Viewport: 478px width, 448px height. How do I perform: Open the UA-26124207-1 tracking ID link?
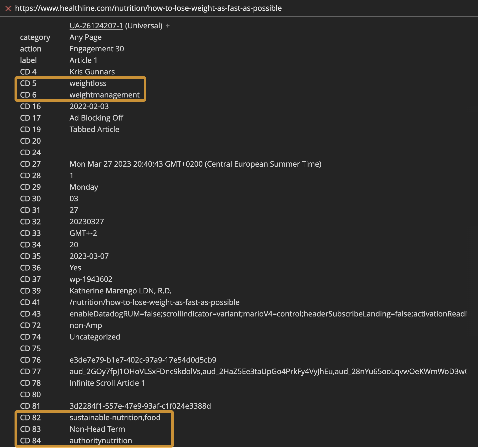pos(96,26)
